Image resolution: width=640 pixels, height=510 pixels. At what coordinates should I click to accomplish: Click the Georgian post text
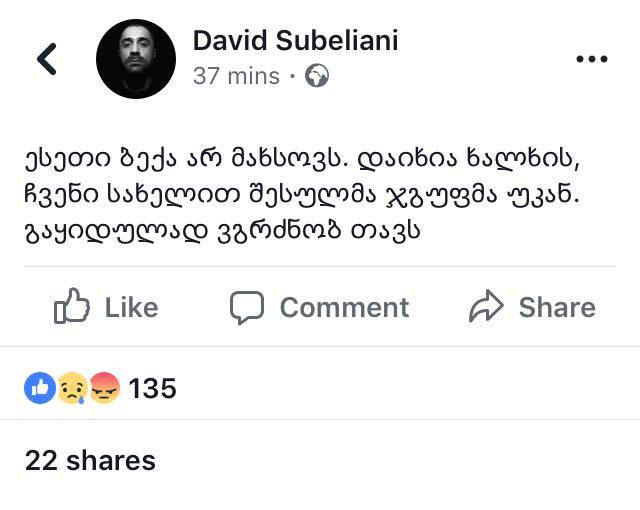tap(300, 195)
